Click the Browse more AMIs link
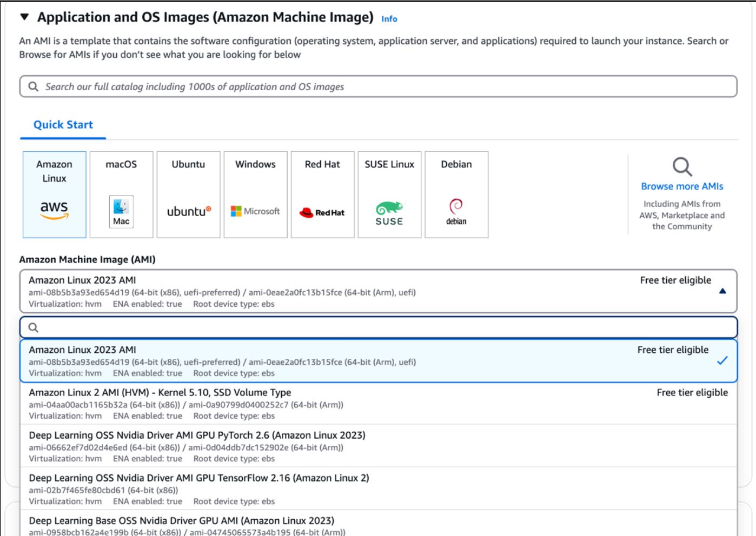The width and height of the screenshot is (756, 536). 682,186
